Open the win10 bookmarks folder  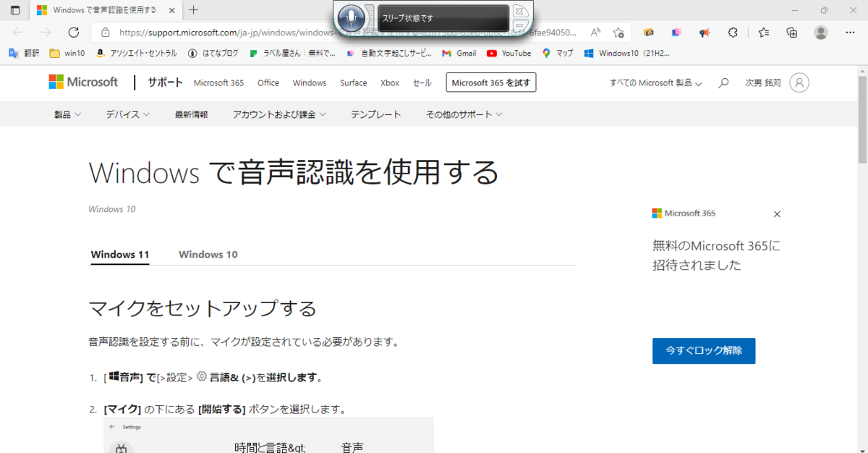tap(67, 53)
